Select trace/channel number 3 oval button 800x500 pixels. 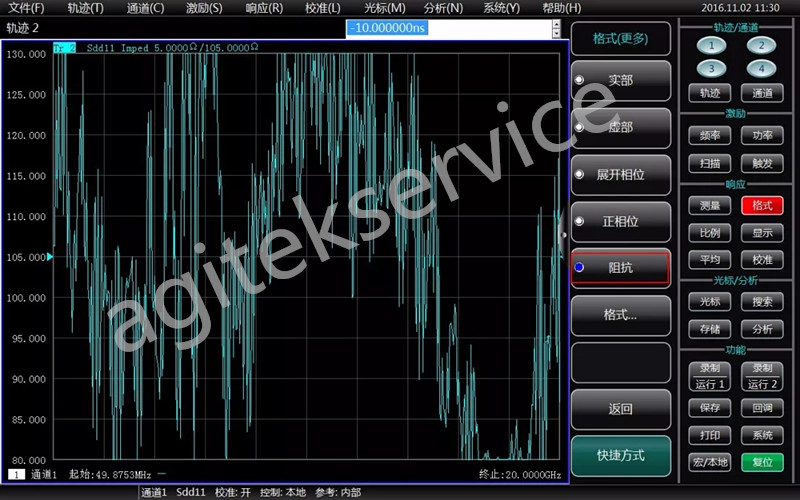(711, 69)
